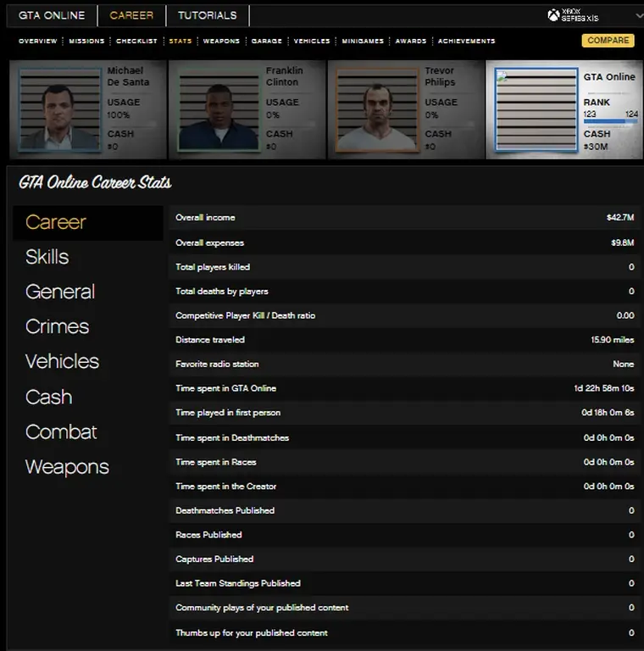
Task: Expand the platform selector dropdown arrow
Action: coord(638,16)
